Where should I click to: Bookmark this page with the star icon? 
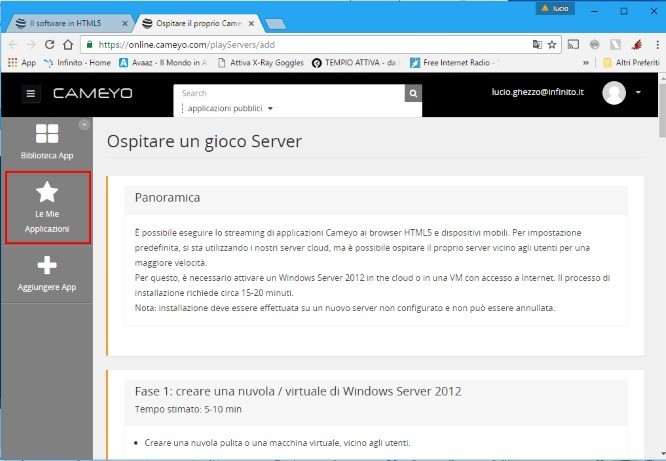tap(552, 44)
